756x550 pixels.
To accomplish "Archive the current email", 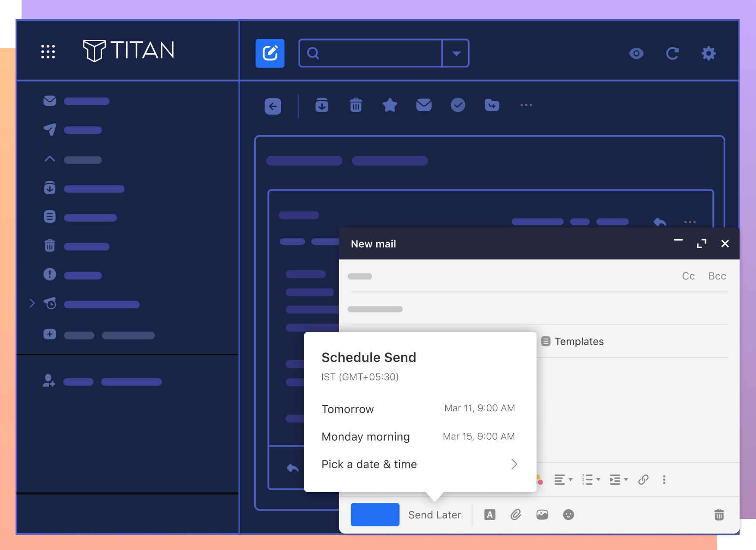I will [321, 105].
